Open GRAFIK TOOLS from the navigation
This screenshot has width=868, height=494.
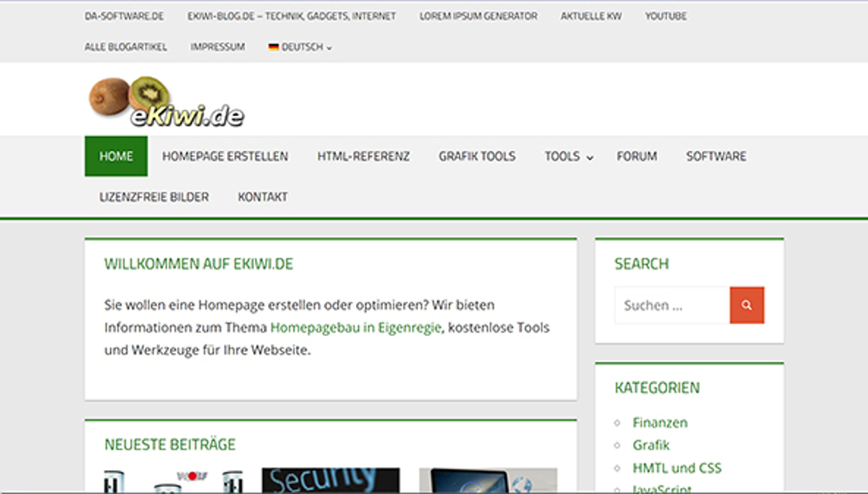[478, 156]
